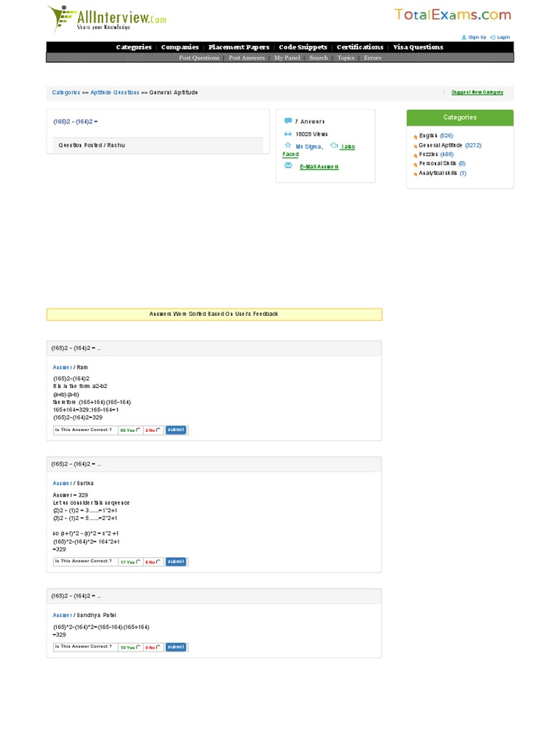560x747 pixels.
Task: Open the Companies menu
Action: (x=180, y=47)
